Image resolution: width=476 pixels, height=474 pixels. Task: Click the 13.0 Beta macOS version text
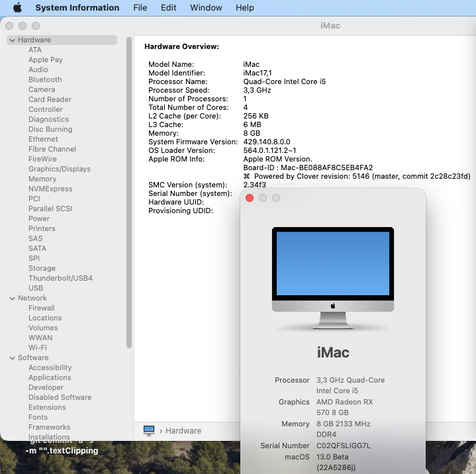point(332,457)
